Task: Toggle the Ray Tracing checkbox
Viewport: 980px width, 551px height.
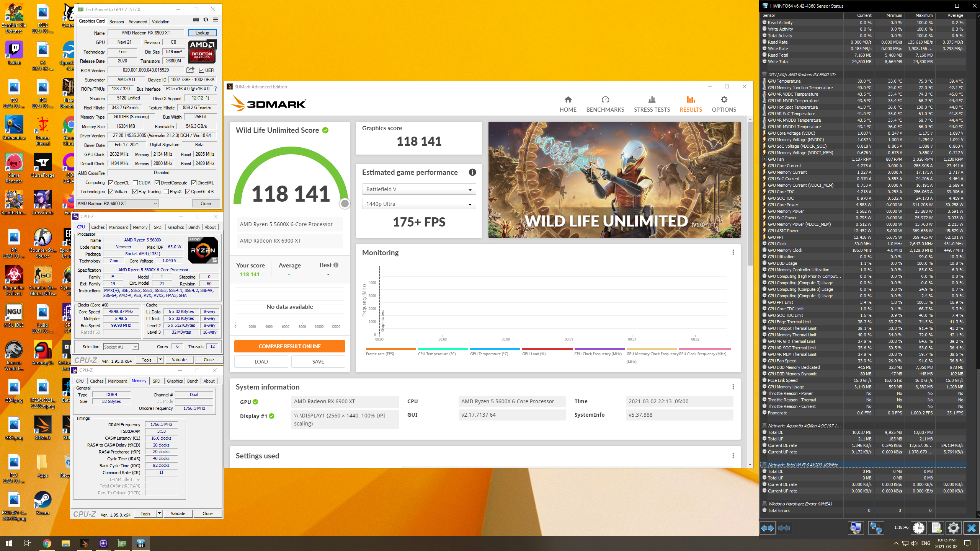Action: coord(135,192)
